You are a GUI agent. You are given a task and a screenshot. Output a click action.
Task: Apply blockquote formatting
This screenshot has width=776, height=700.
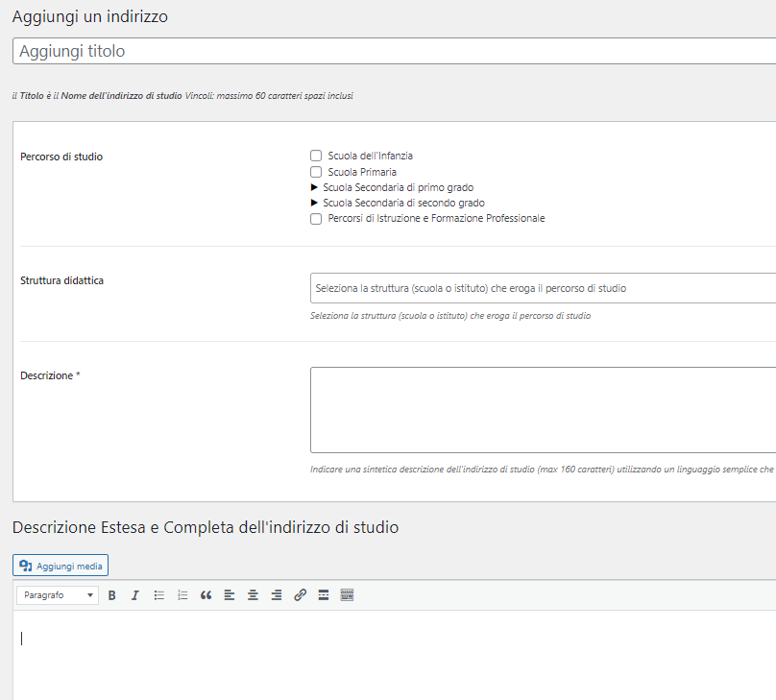click(x=206, y=595)
